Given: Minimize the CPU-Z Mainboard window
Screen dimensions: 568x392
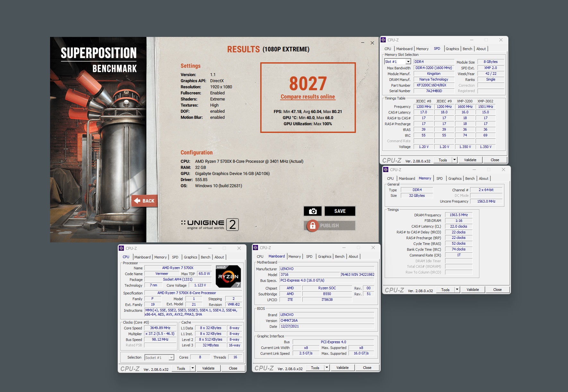Looking at the screenshot, I should [x=344, y=248].
